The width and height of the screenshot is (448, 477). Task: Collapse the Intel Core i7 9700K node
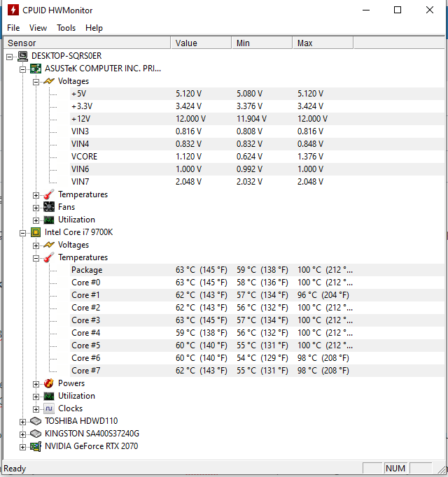click(x=22, y=234)
